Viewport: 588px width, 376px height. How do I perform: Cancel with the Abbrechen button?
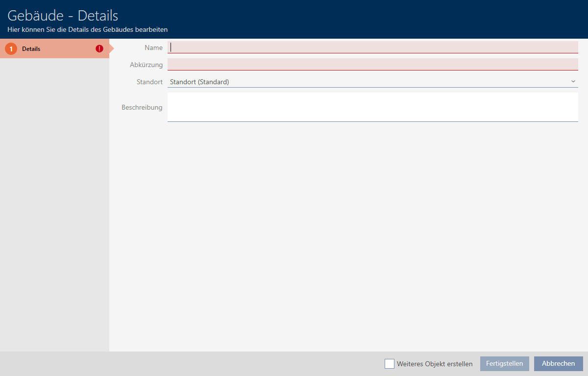coord(558,364)
